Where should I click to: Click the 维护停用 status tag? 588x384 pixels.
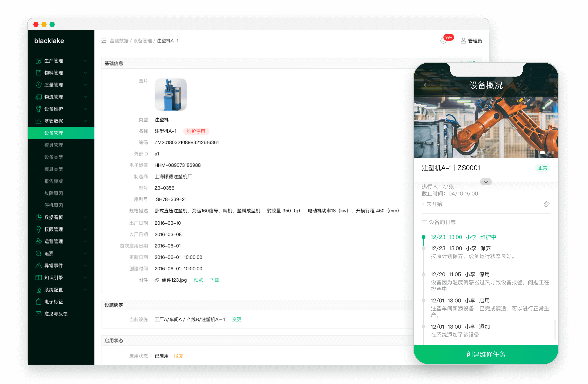(x=196, y=132)
